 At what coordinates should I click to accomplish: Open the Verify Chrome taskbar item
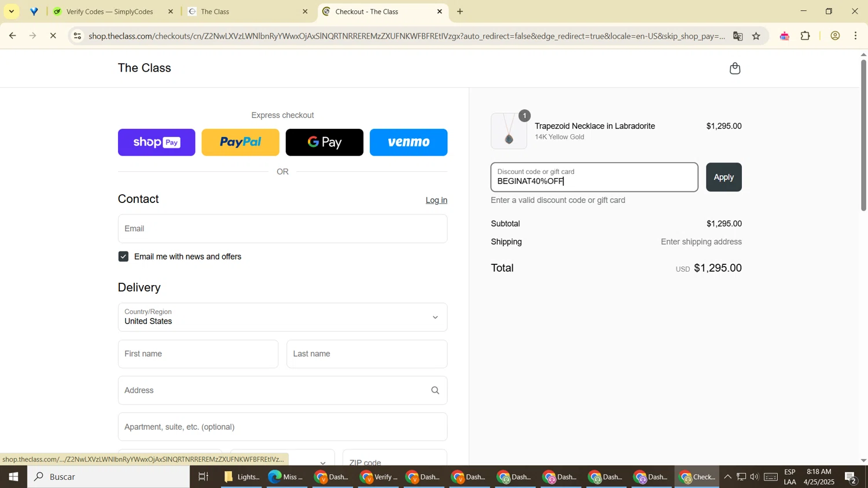(x=378, y=477)
